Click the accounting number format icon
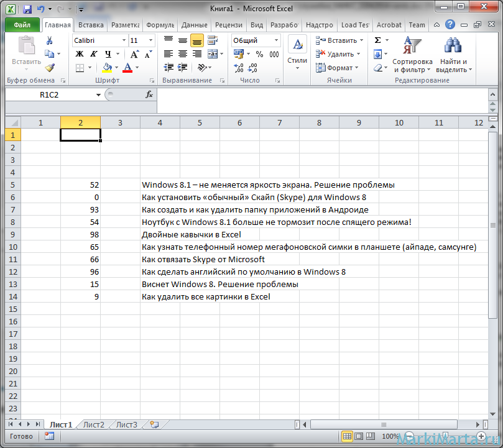 239,54
